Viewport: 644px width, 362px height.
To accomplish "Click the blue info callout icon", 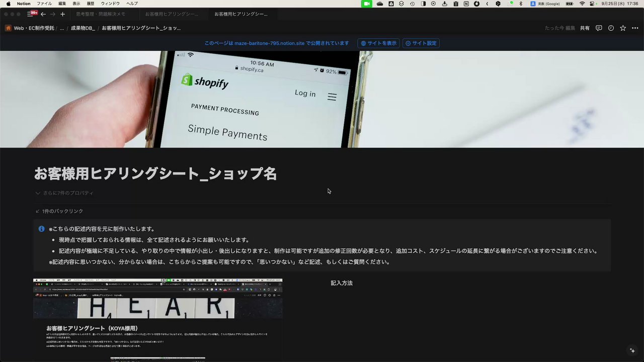I will click(42, 229).
